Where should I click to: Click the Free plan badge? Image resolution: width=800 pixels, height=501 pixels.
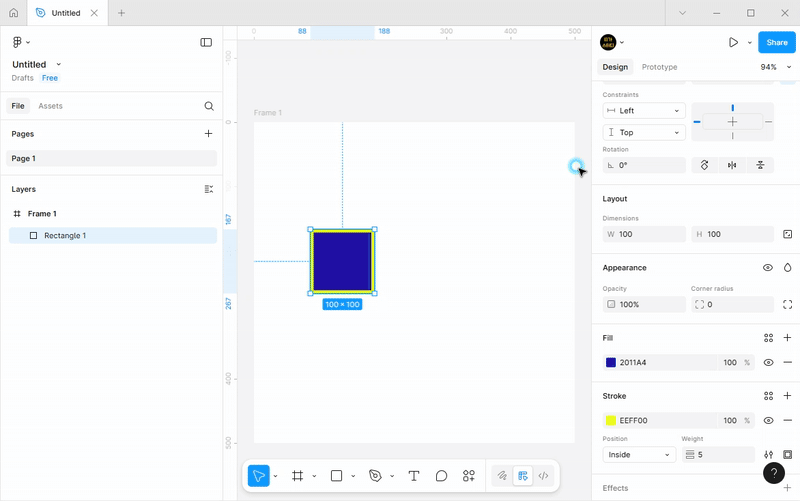click(x=50, y=78)
